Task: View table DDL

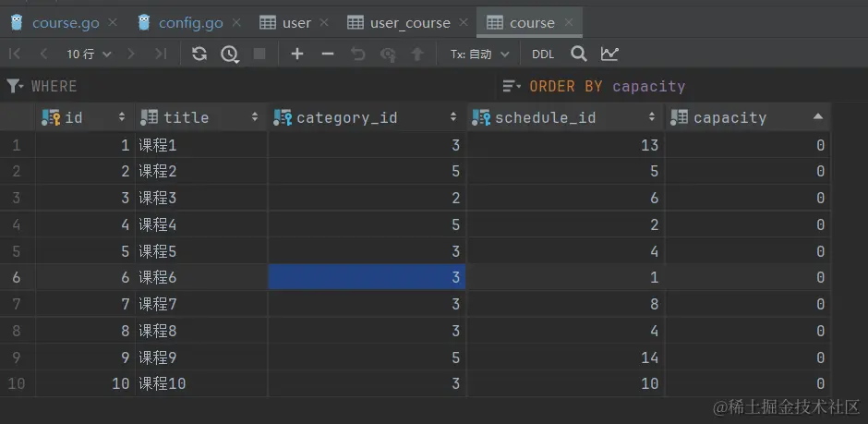Action: tap(543, 55)
